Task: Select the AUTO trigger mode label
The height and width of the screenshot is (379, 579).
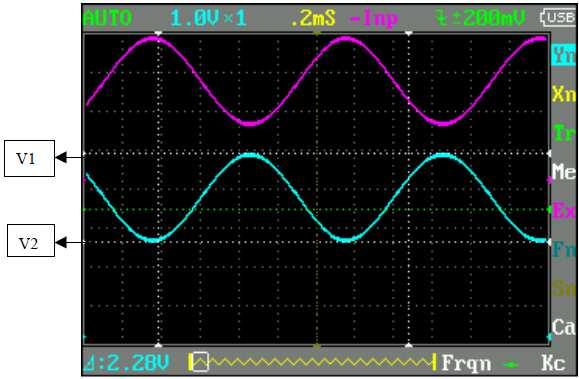Action: 108,18
